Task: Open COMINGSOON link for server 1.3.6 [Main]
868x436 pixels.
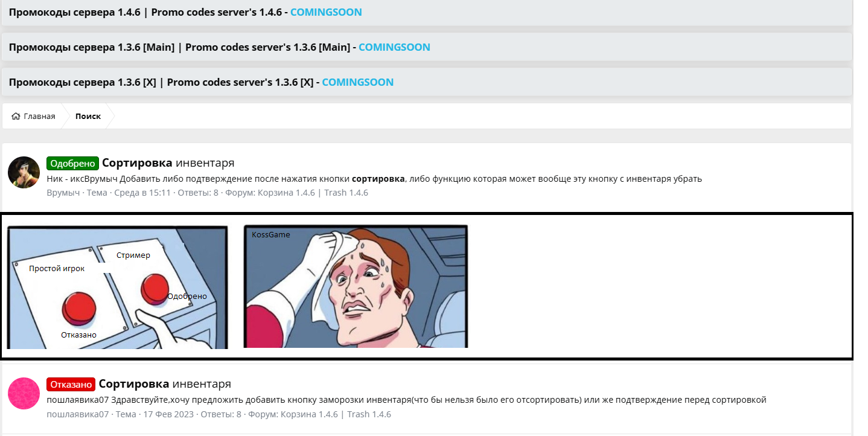Action: [x=394, y=47]
